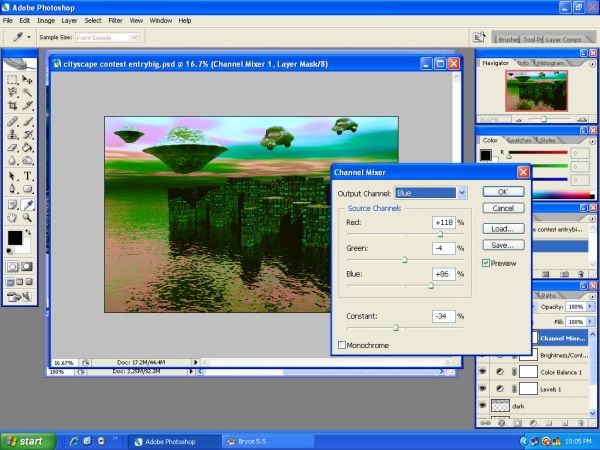Open the layer Fill slider arrow
The height and width of the screenshot is (450, 600).
click(x=590, y=321)
